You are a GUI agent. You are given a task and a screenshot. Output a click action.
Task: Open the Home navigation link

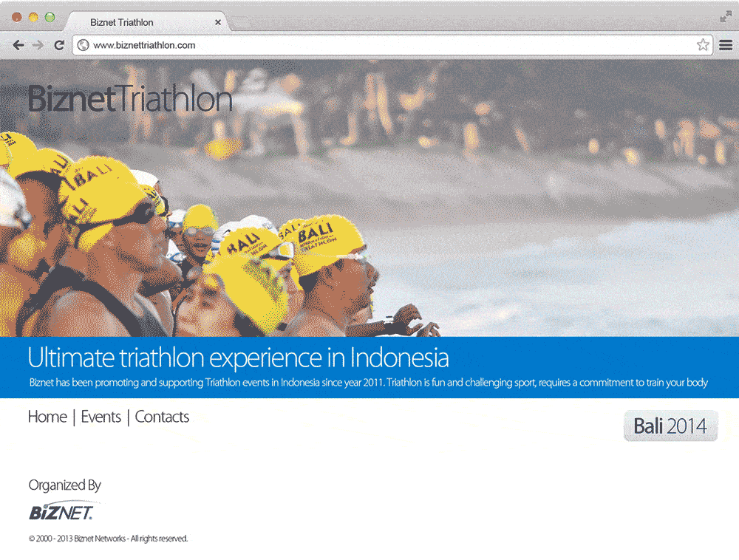[47, 417]
